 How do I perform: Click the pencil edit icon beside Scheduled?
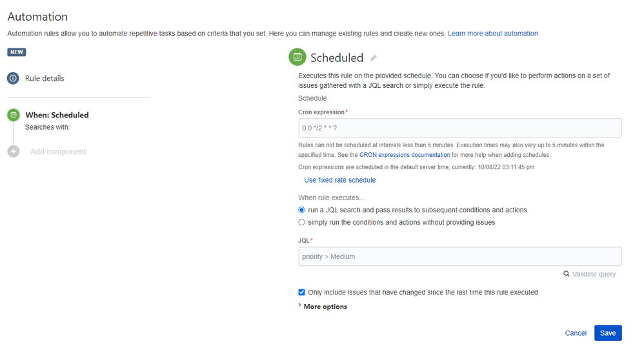pyautogui.click(x=373, y=58)
